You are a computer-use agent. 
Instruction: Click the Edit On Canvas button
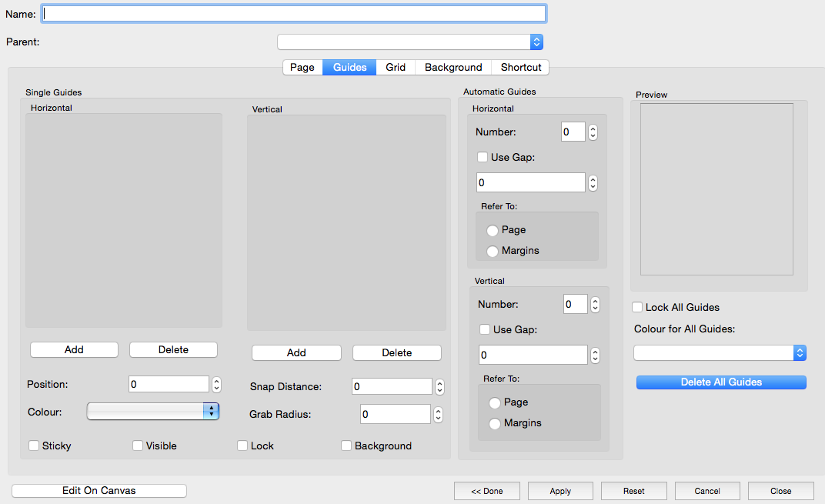[99, 491]
